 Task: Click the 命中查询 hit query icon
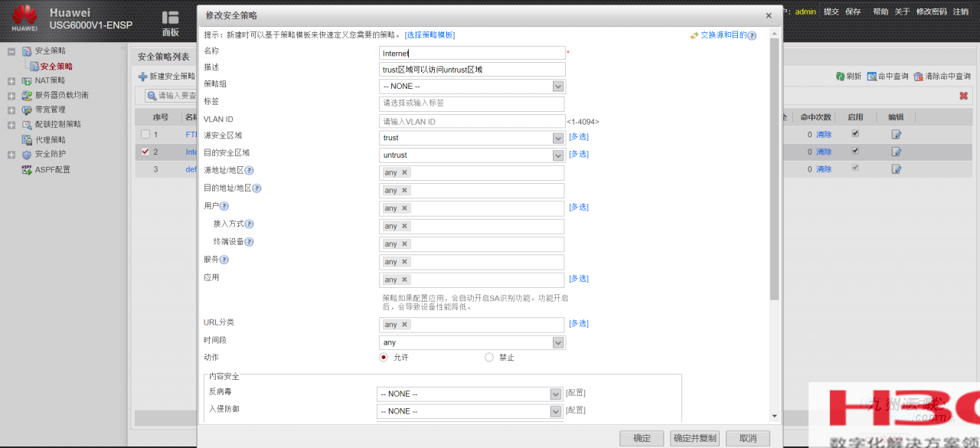pyautogui.click(x=871, y=77)
